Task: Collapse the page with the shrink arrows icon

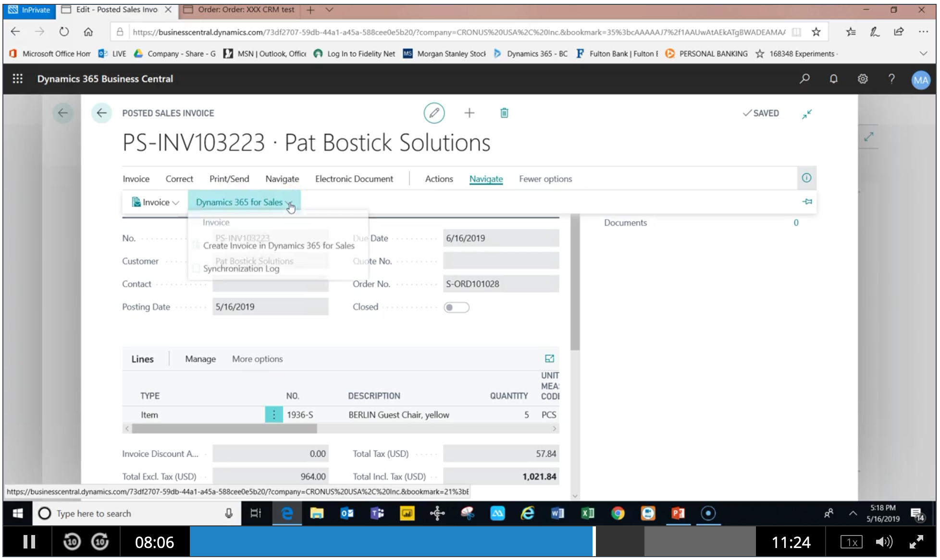Action: tap(807, 114)
